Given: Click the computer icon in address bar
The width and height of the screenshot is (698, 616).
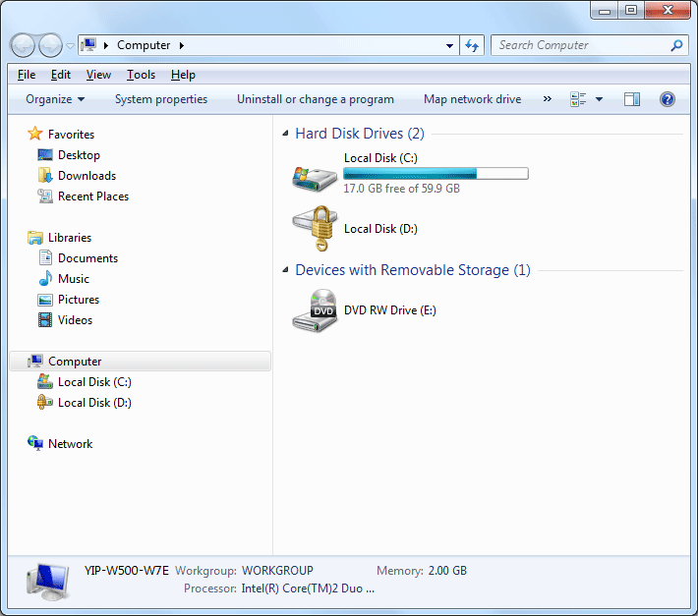Looking at the screenshot, I should (89, 45).
